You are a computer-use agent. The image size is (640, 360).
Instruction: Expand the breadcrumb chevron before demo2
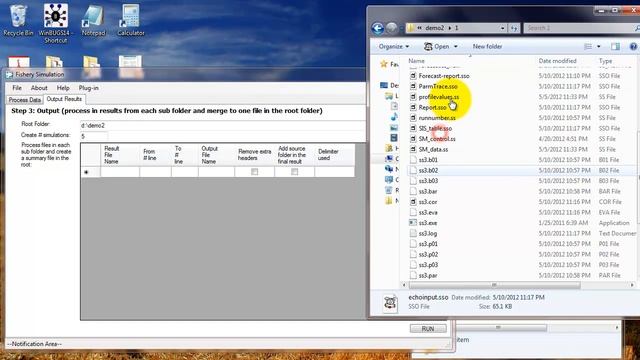(x=420, y=28)
